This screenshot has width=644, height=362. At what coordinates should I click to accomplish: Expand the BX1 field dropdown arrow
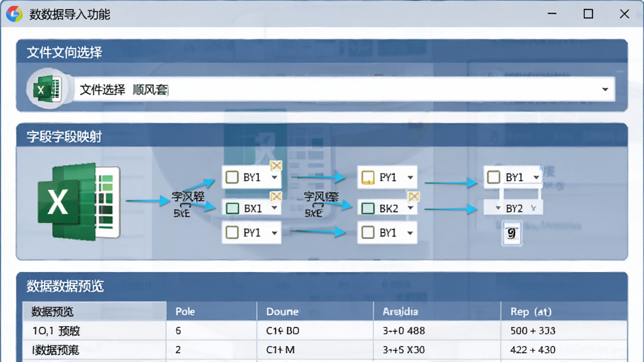click(x=274, y=208)
